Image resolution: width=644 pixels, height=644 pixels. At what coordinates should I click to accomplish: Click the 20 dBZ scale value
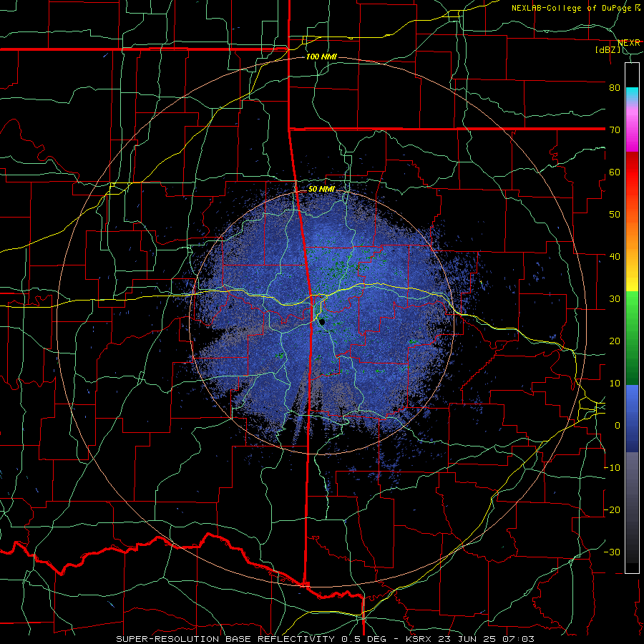pos(615,341)
